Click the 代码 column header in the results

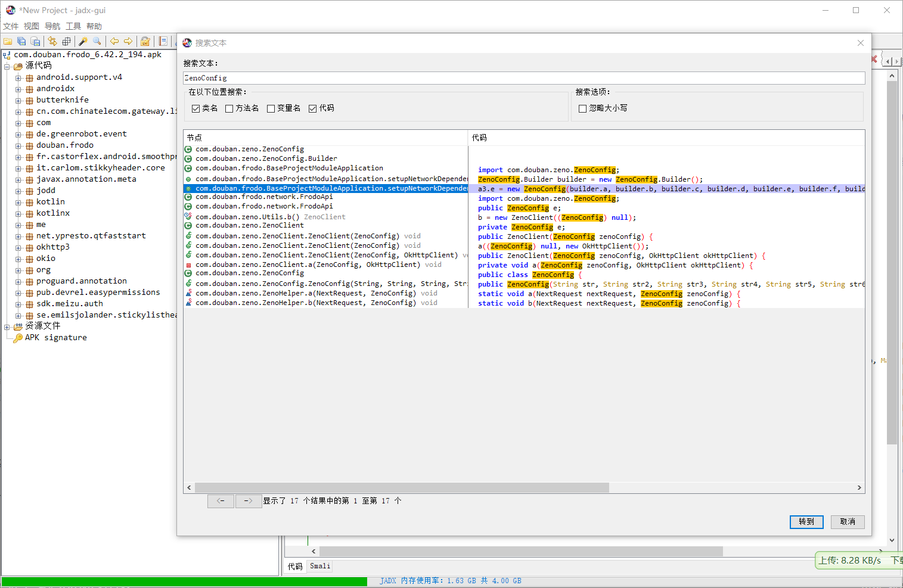coord(666,138)
